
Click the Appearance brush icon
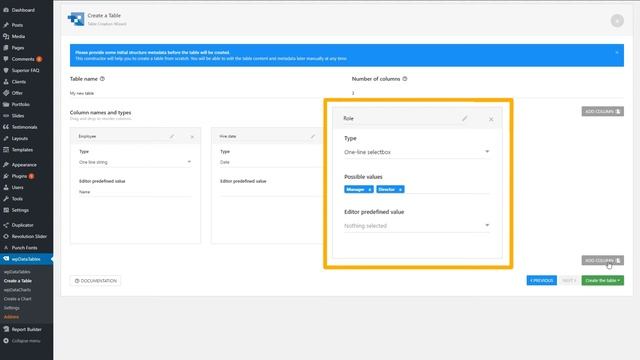point(6,164)
